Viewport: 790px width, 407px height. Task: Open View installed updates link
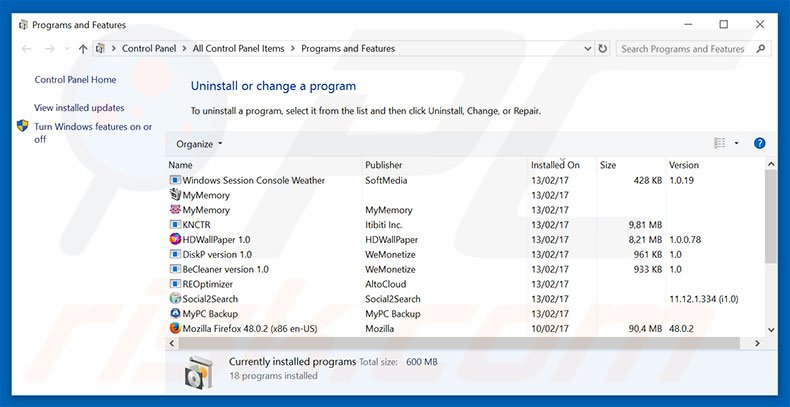tap(79, 108)
